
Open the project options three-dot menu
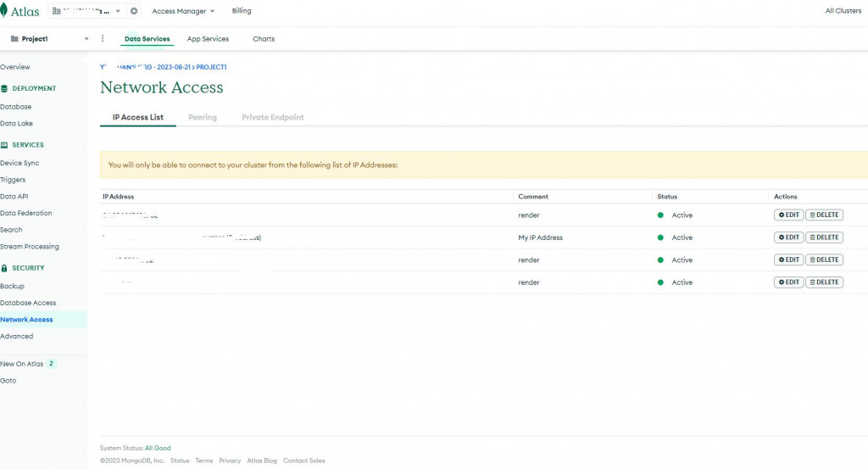[103, 39]
